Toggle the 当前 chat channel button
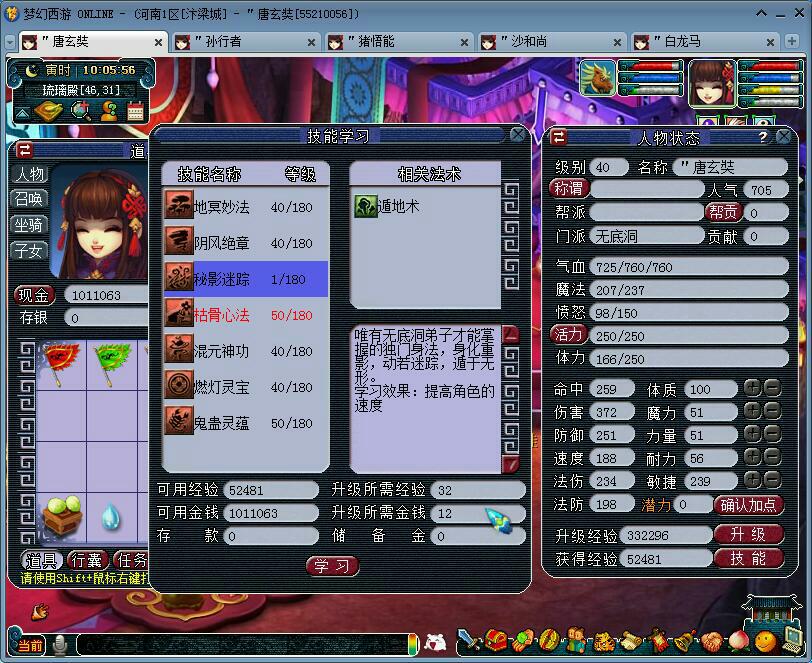812x663 pixels. [30, 646]
